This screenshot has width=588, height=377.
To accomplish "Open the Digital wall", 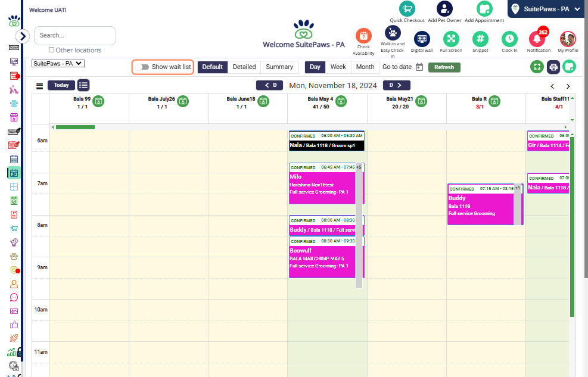I will click(x=422, y=39).
